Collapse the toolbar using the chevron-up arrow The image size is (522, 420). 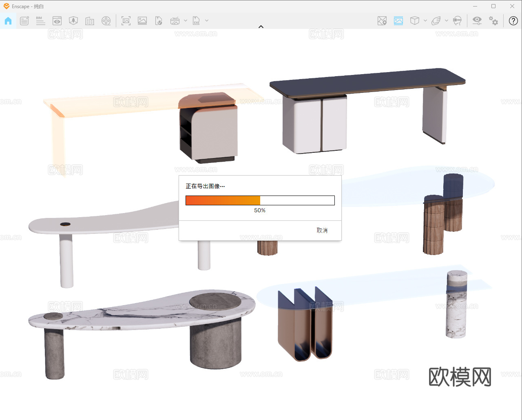click(261, 27)
